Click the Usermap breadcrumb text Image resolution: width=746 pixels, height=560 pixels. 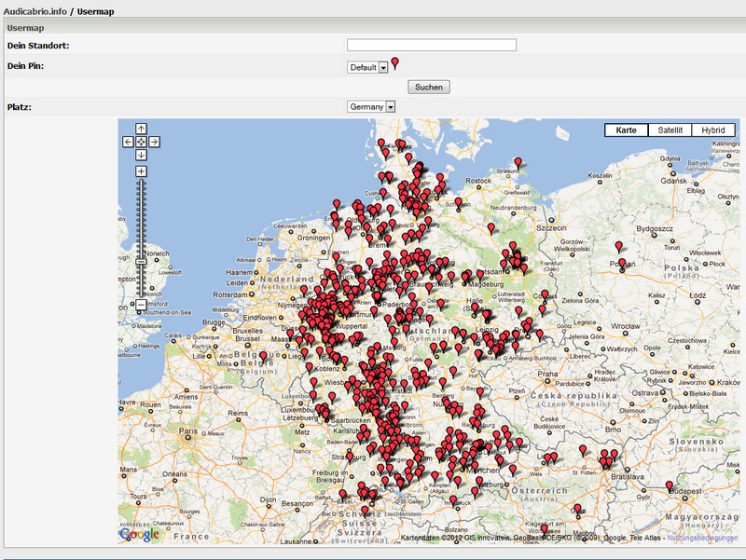click(95, 11)
